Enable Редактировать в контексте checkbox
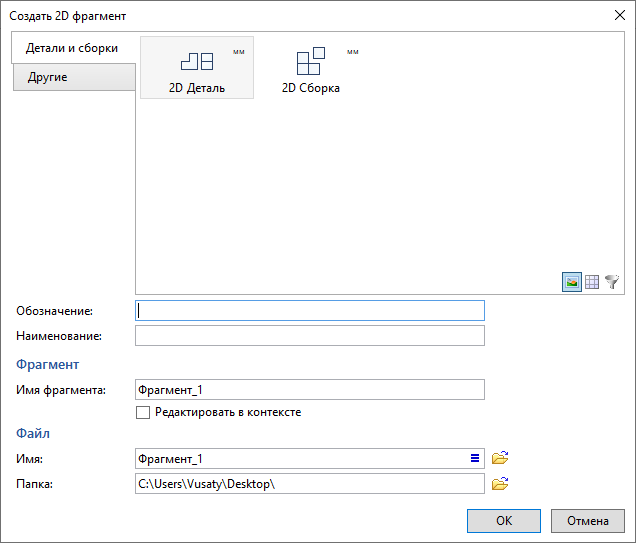 click(x=143, y=412)
